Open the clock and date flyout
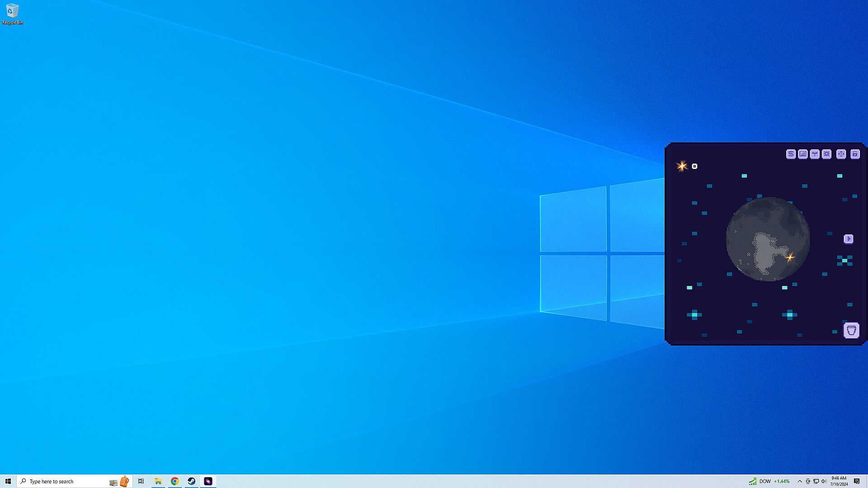868x488 pixels. (x=839, y=481)
